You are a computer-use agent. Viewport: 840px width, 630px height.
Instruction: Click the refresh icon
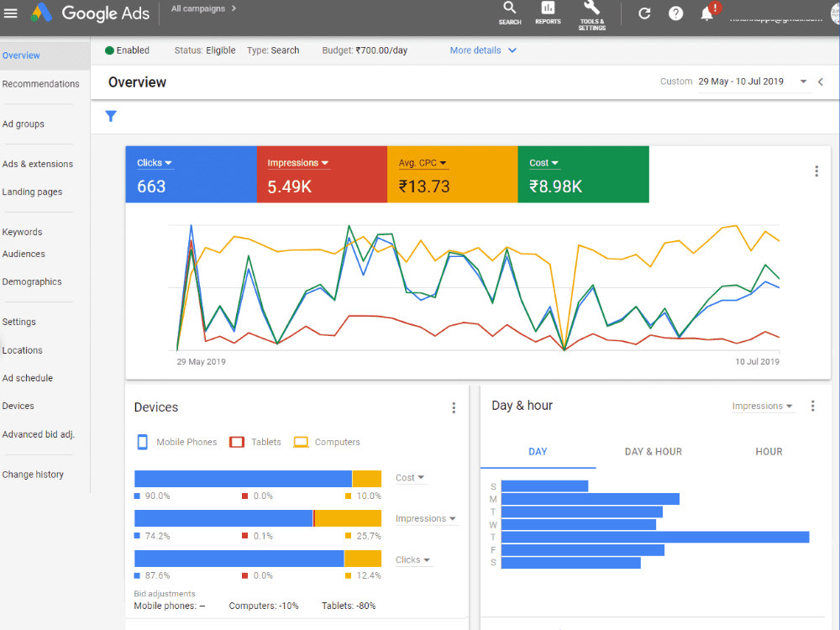click(644, 13)
